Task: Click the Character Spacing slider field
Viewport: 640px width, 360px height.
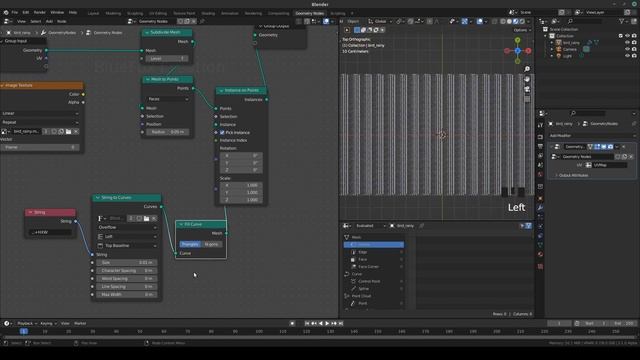Action: [127, 271]
